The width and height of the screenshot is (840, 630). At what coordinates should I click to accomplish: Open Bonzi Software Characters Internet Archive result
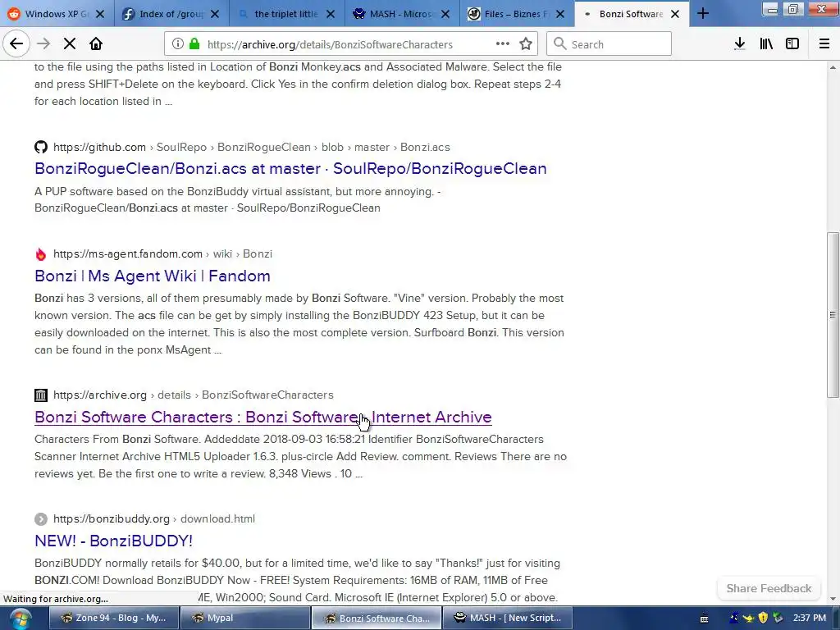click(263, 417)
